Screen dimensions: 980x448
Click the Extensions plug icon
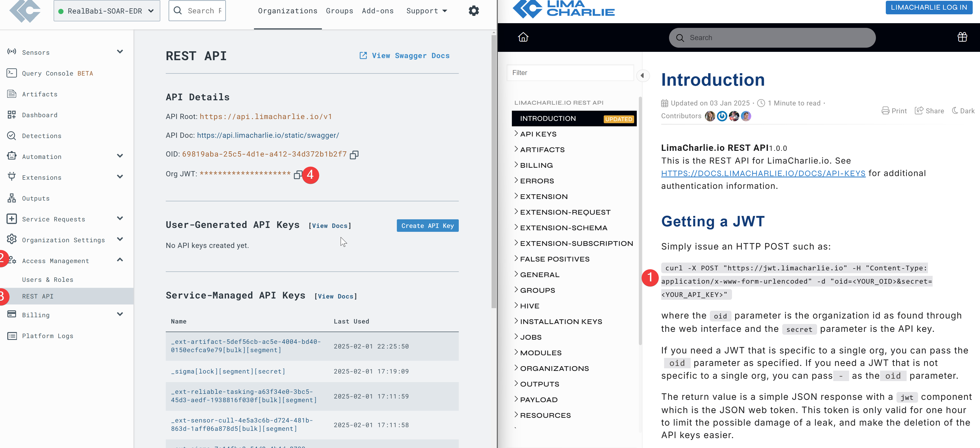coord(12,177)
